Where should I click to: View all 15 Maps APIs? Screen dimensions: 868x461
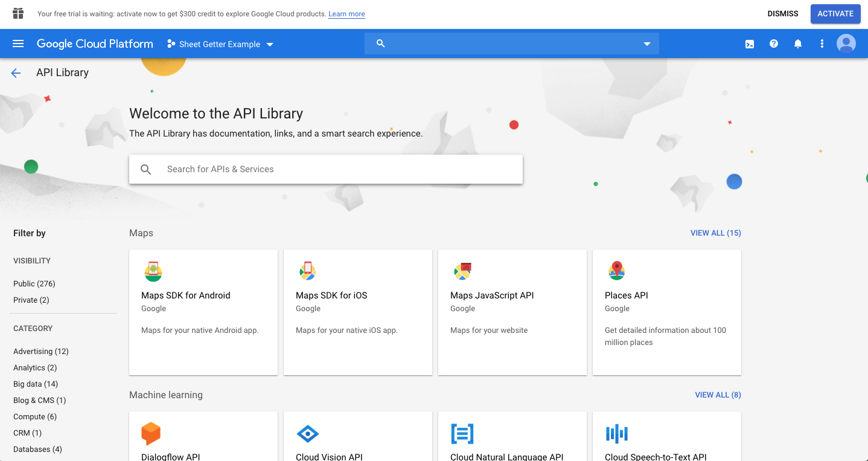click(x=716, y=233)
